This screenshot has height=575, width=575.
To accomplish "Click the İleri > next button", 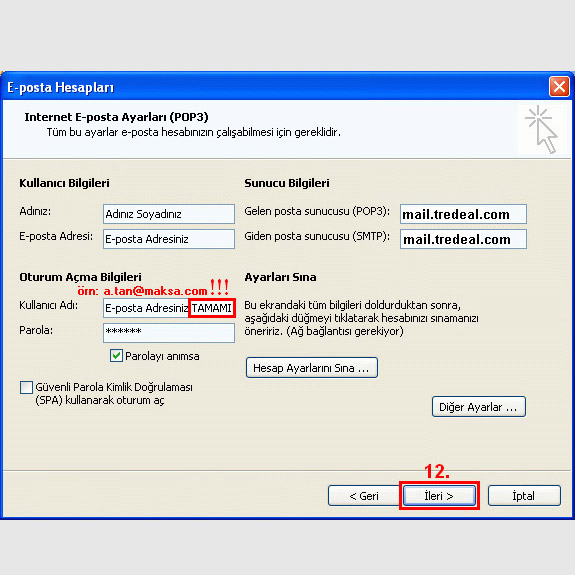I will coord(439,496).
